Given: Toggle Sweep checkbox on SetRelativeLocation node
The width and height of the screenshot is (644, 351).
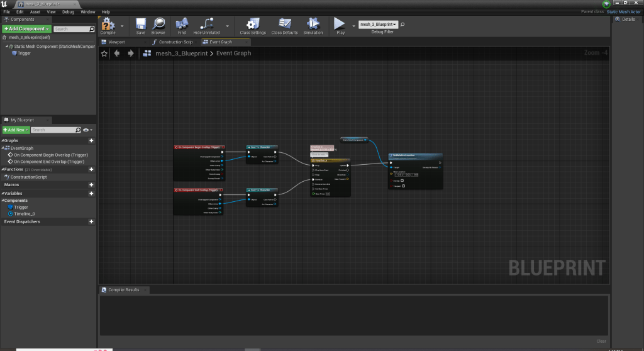Looking at the screenshot, I should 403,181.
